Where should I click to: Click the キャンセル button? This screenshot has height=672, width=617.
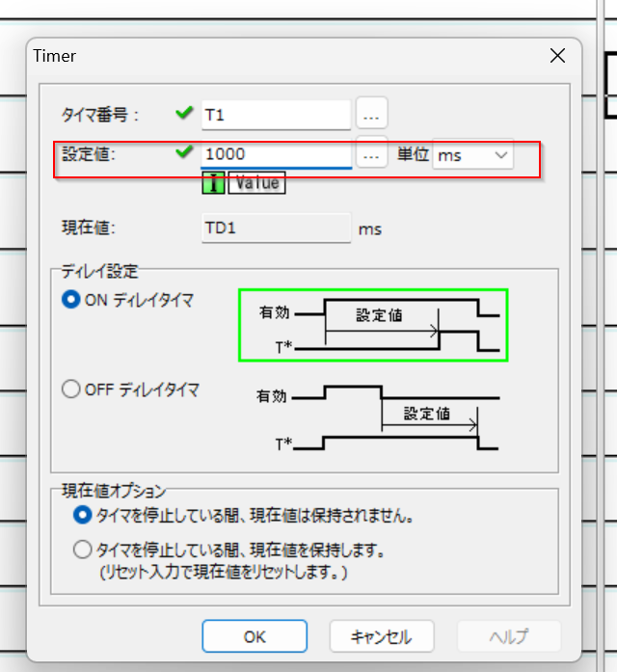click(382, 636)
